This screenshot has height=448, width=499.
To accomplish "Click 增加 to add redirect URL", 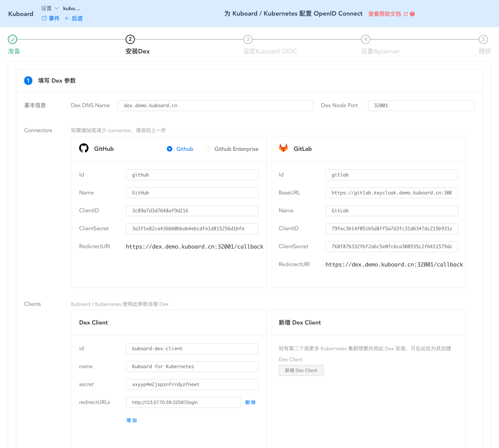I will pos(131,420).
